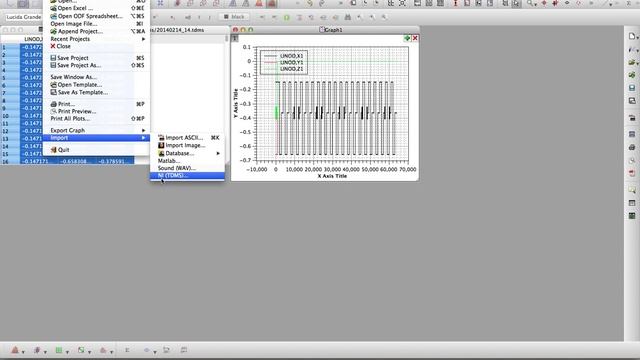The image size is (640, 360).
Task: Click the Graph1 window title bar
Action: pos(325,30)
